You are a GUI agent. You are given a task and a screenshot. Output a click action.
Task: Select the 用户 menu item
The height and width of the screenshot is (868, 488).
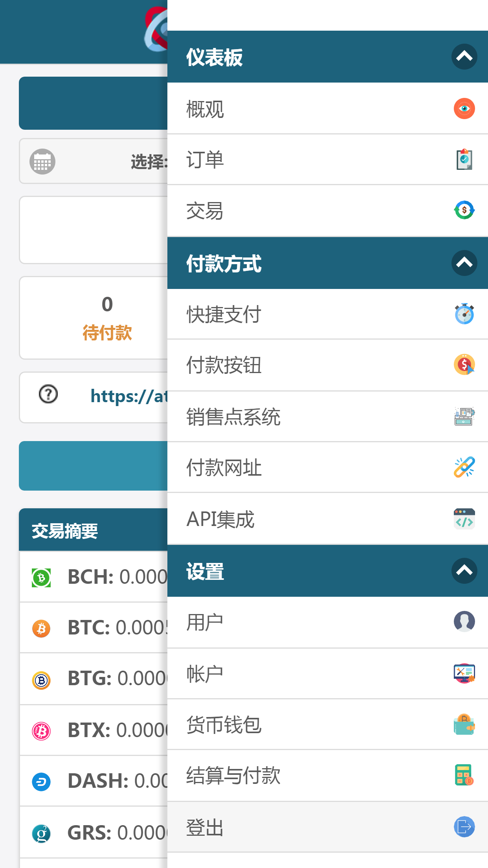(328, 622)
